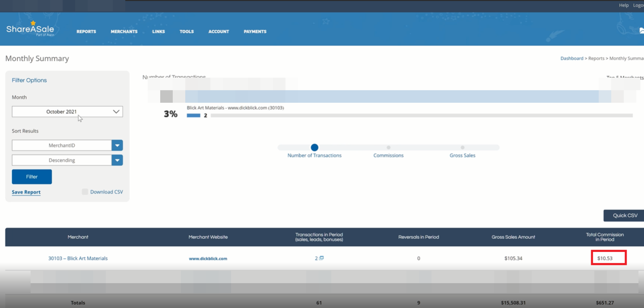The width and height of the screenshot is (644, 308).
Task: Click the $651.27 total commission value
Action: (x=605, y=303)
